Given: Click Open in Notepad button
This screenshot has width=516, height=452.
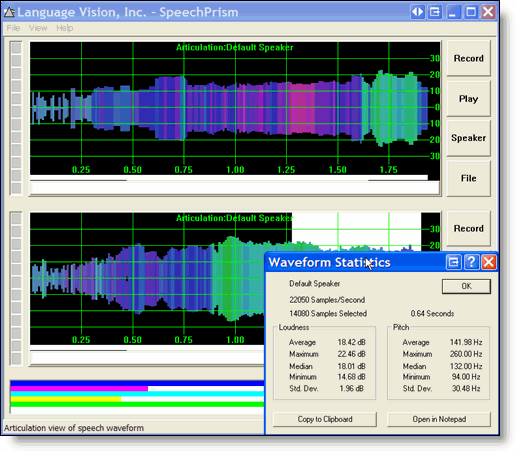Looking at the screenshot, I should pos(439,419).
